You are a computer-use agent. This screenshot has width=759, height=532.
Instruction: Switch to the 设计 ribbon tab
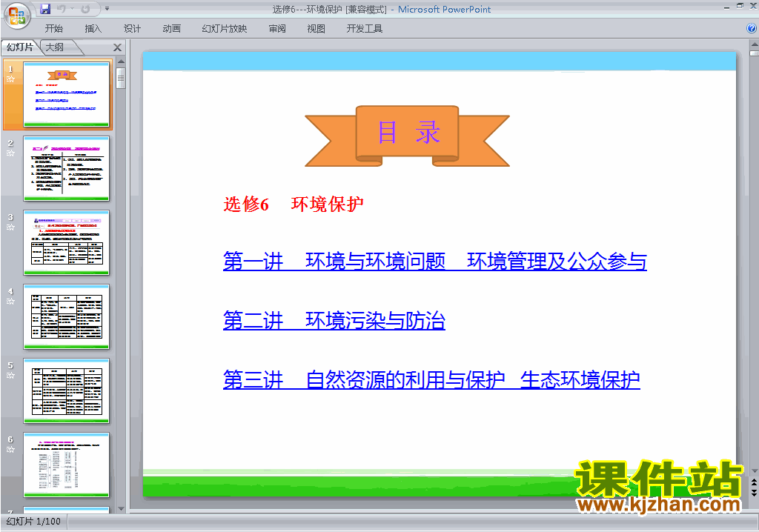[132, 29]
